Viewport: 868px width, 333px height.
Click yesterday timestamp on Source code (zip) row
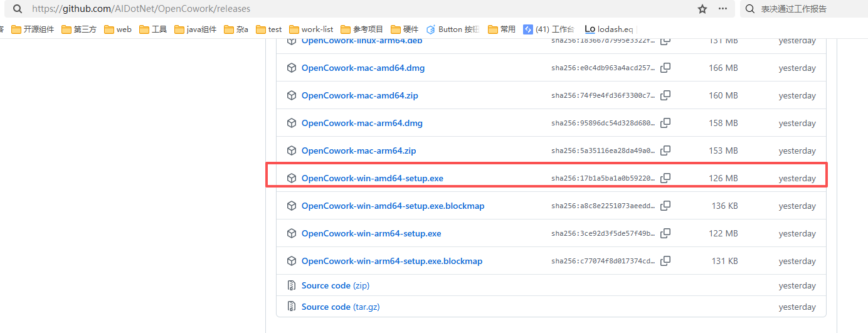(x=797, y=285)
